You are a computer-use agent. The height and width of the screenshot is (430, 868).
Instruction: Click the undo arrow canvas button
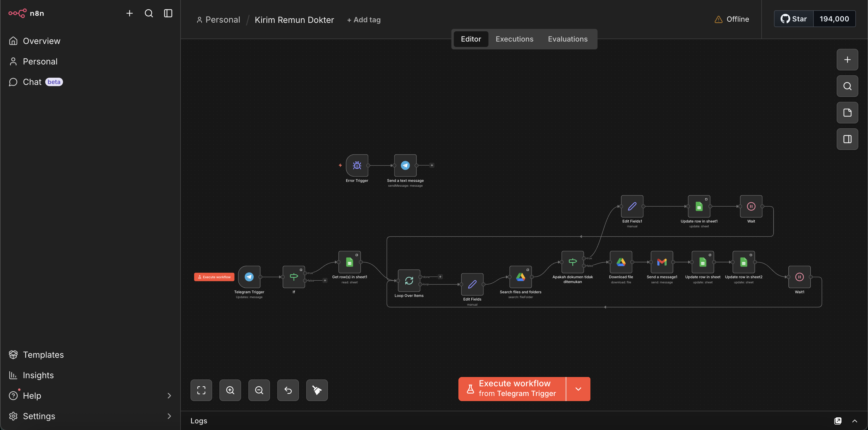[288, 390]
